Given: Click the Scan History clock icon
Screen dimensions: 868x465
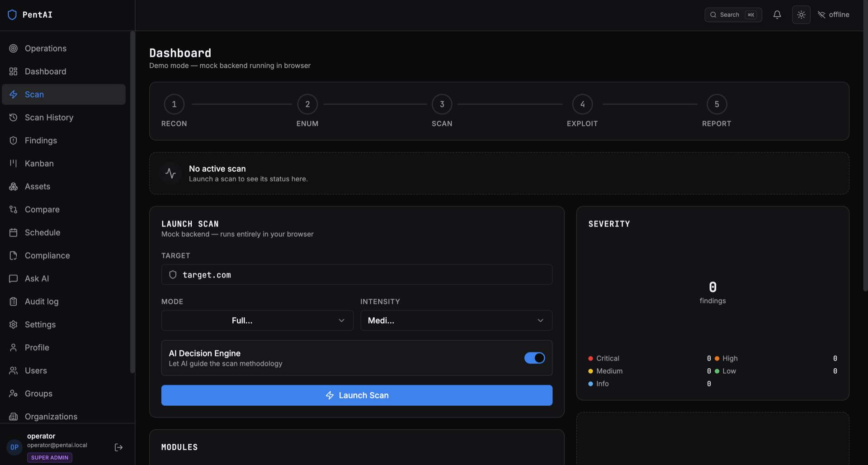Looking at the screenshot, I should [14, 117].
